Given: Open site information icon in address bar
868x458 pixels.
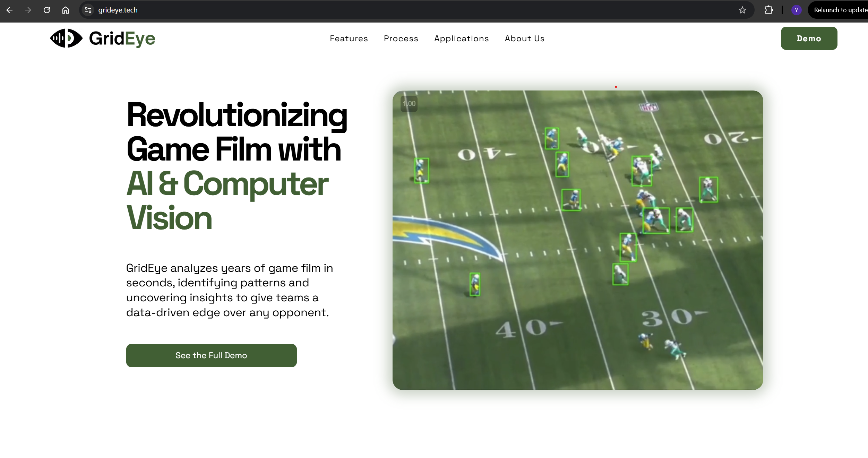Looking at the screenshot, I should click(x=88, y=10).
